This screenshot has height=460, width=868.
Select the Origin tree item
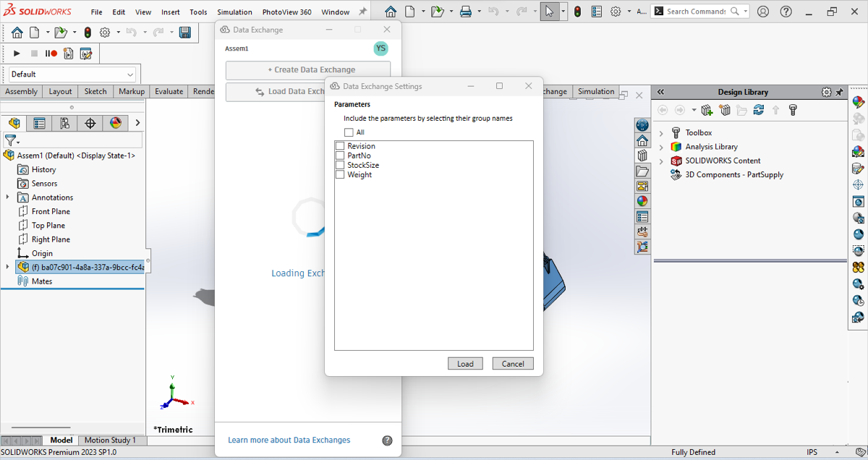tap(42, 253)
